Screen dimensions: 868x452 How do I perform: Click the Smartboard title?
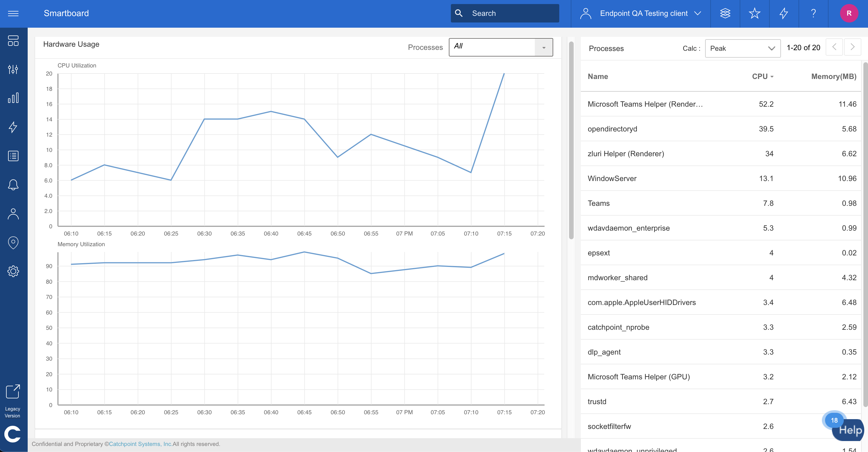(x=66, y=13)
